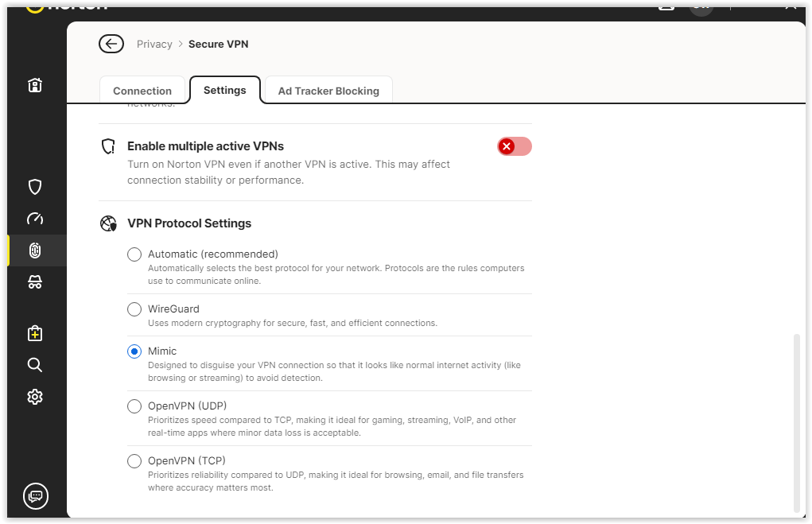The image size is (812, 524).
Task: Choose the WireGuard protocol option
Action: 134,309
